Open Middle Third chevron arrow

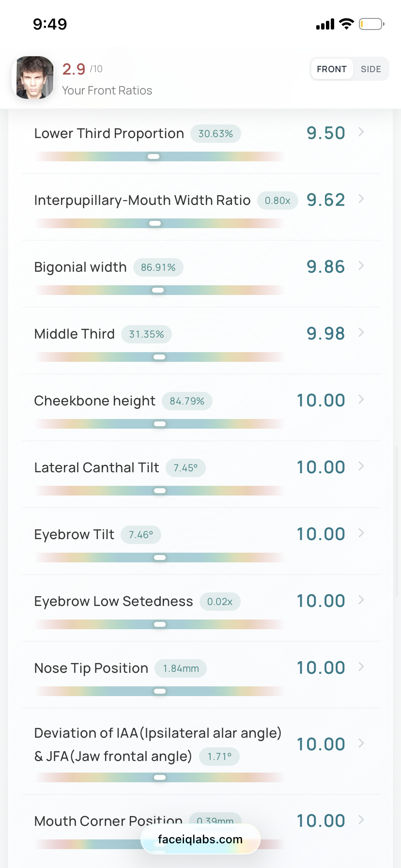361,332
